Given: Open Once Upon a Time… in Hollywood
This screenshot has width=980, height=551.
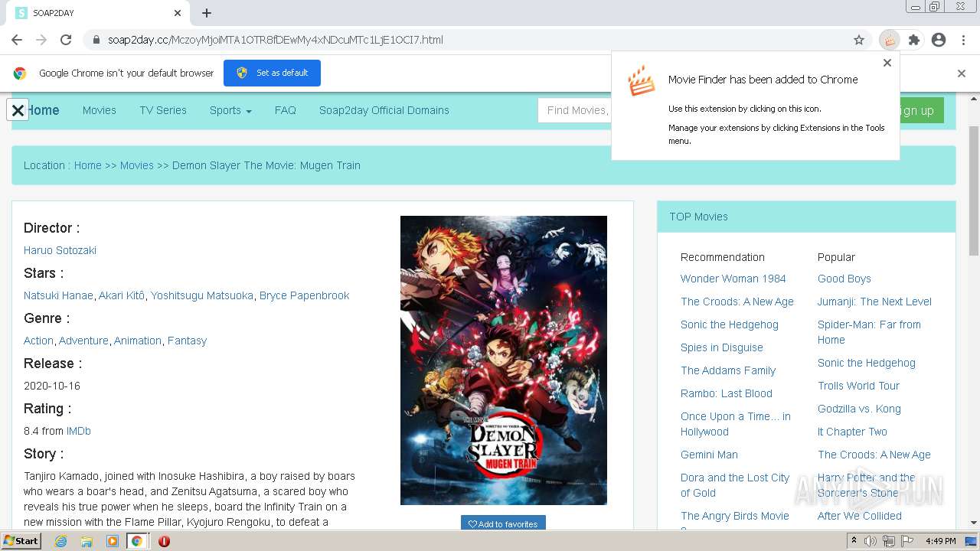Looking at the screenshot, I should [x=736, y=424].
